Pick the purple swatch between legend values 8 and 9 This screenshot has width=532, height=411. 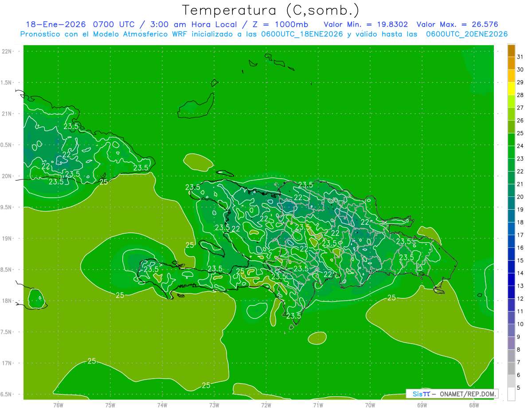[511, 343]
